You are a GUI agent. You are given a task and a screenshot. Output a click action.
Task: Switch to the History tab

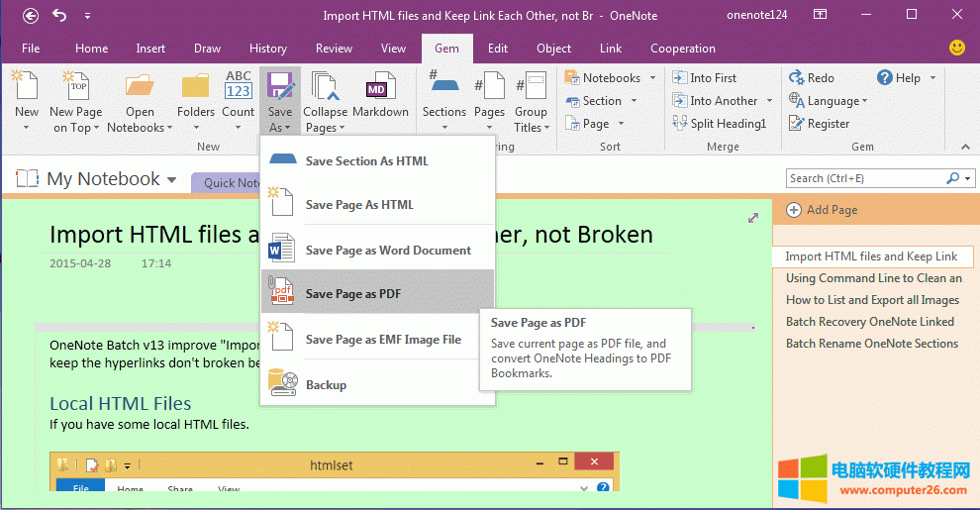tap(268, 49)
